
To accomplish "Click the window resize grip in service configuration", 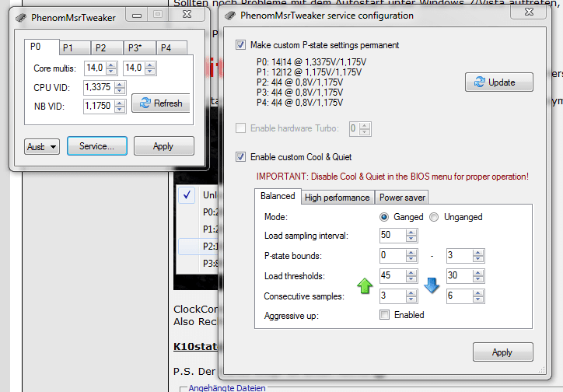I will pyautogui.click(x=542, y=369).
